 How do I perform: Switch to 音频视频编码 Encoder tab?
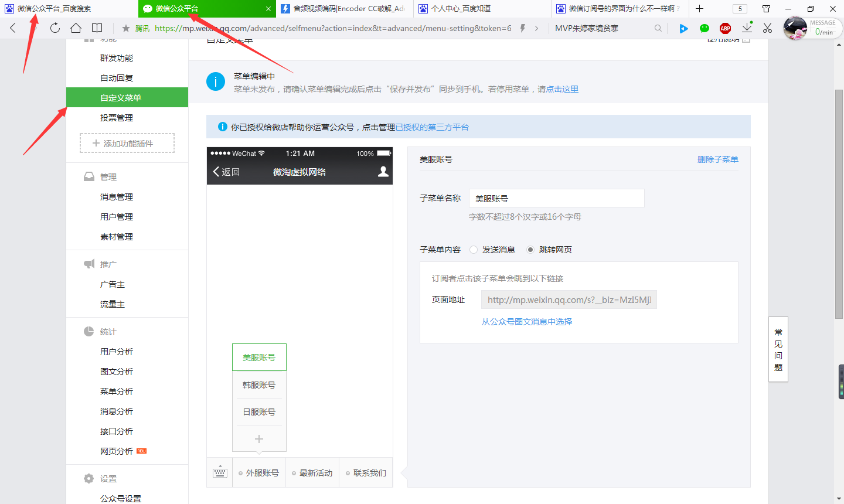[x=345, y=9]
